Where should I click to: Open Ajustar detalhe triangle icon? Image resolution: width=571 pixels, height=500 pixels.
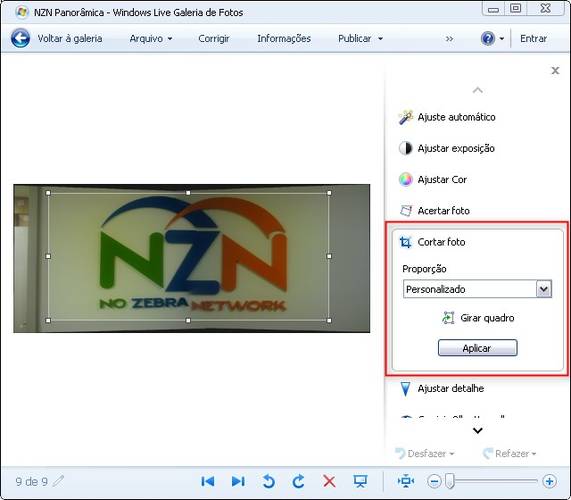tap(405, 389)
